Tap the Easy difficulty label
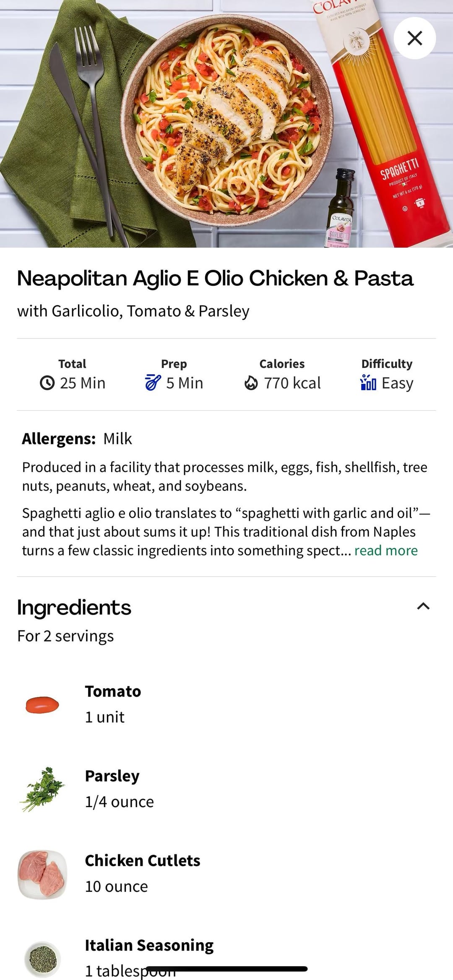The width and height of the screenshot is (453, 980). point(397,383)
